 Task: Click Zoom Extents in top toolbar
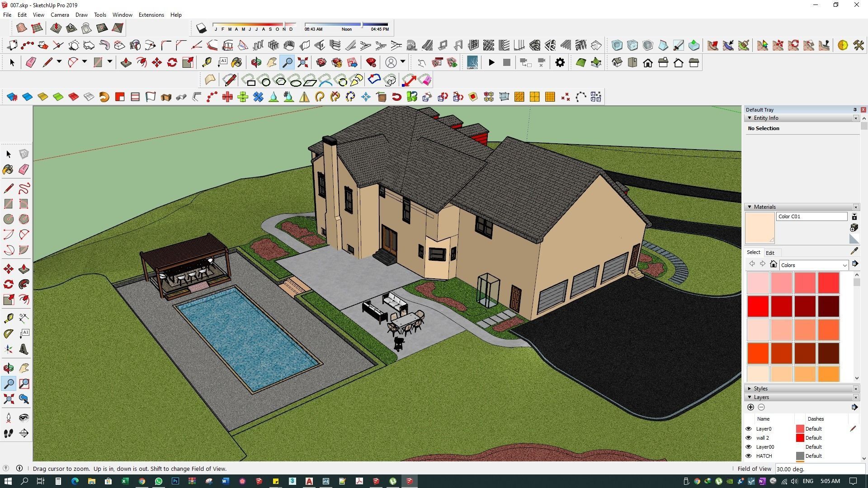coord(303,62)
